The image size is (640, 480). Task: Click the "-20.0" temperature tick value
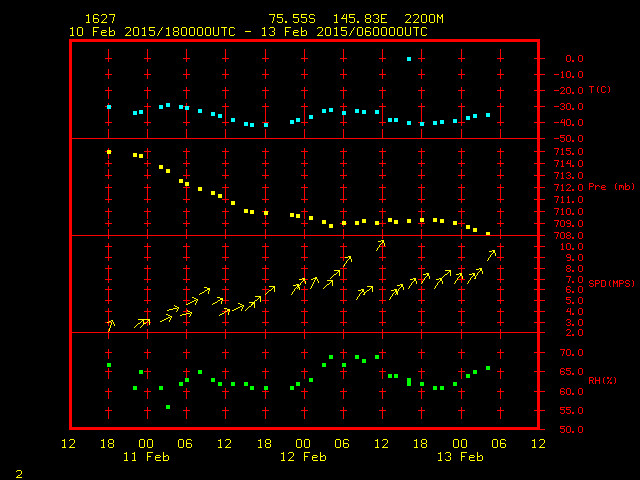tap(569, 91)
